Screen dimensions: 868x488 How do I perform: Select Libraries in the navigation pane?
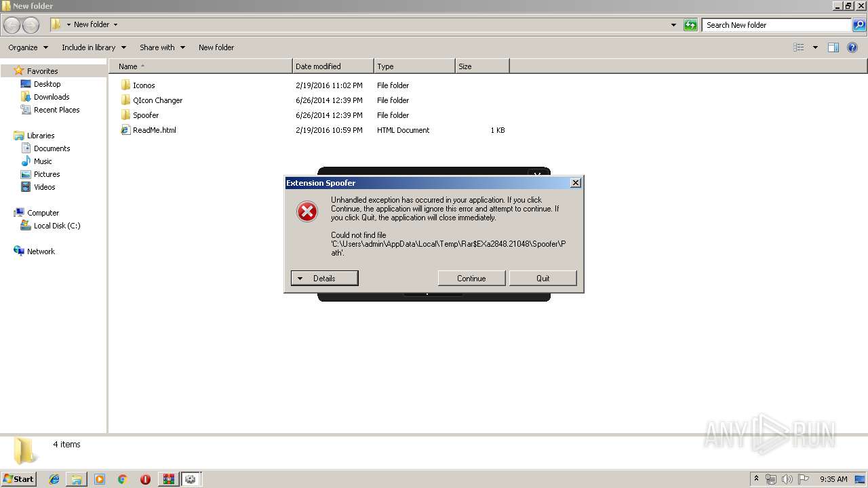41,136
